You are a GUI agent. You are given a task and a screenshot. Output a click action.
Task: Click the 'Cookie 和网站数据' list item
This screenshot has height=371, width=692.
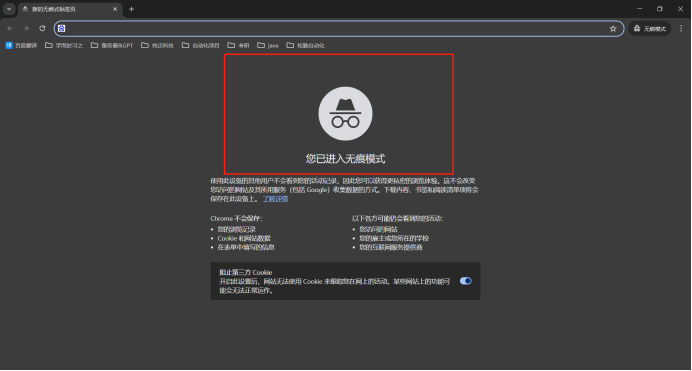tap(244, 238)
